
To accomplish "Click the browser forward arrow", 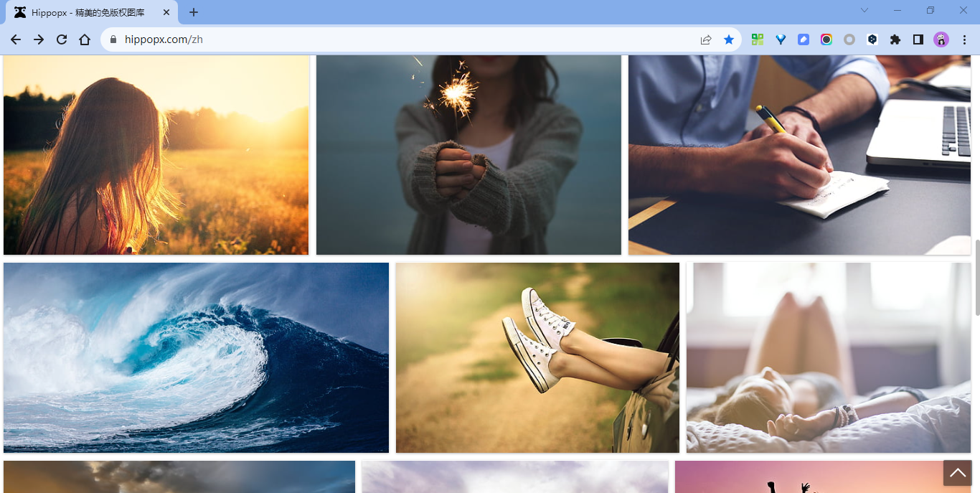I will (39, 39).
